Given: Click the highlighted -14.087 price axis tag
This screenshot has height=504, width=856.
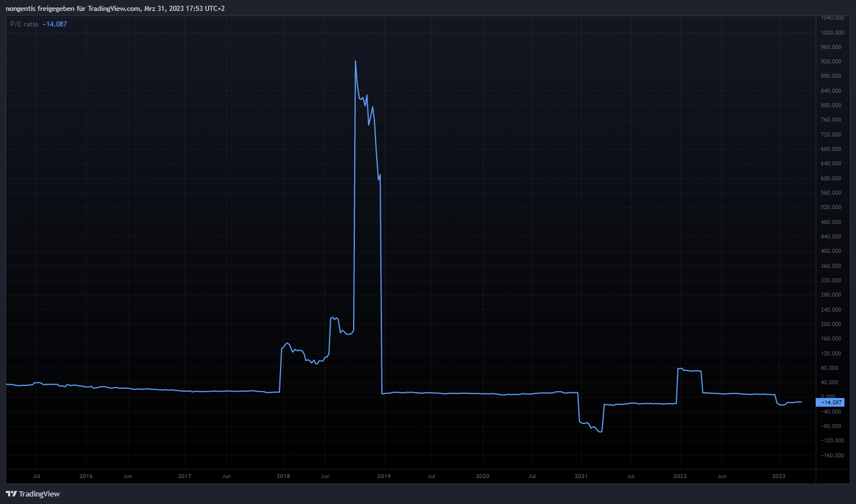Looking at the screenshot, I should click(x=830, y=403).
